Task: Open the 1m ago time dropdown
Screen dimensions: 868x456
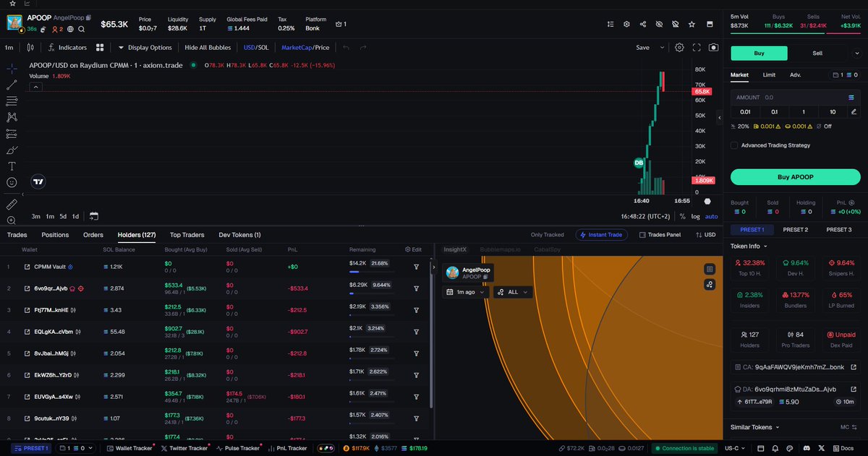Action: point(465,292)
